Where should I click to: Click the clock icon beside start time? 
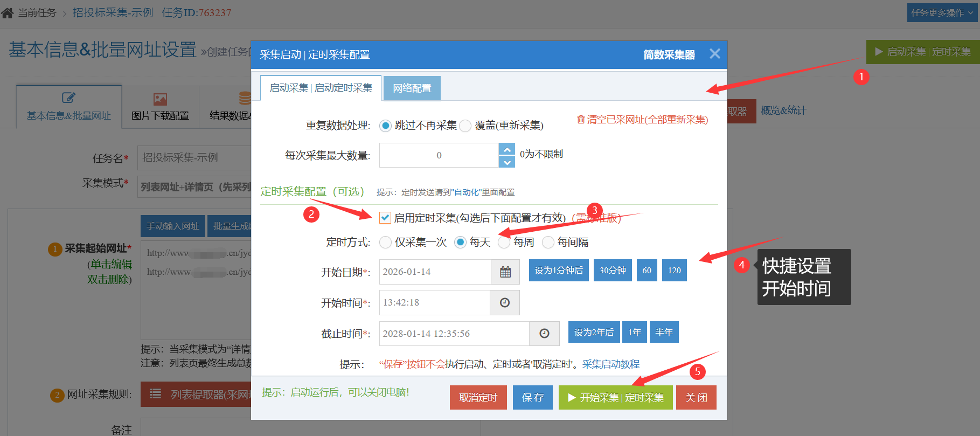[504, 303]
